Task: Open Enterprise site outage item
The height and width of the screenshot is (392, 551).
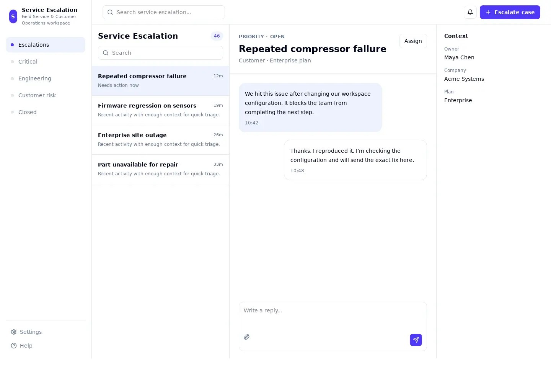Action: click(160, 140)
